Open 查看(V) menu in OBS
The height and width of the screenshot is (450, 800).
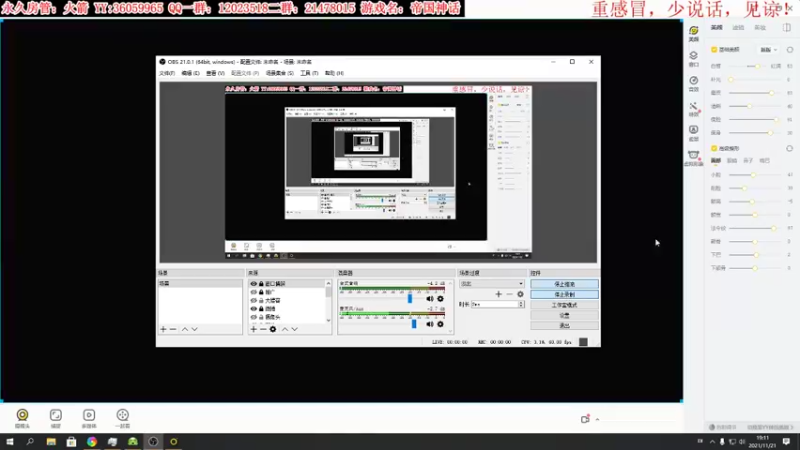click(x=215, y=73)
